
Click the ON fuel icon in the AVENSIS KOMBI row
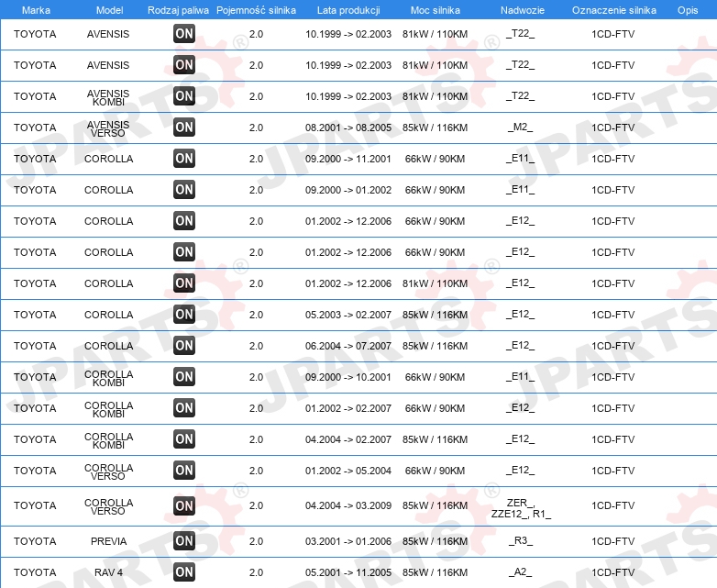184,96
